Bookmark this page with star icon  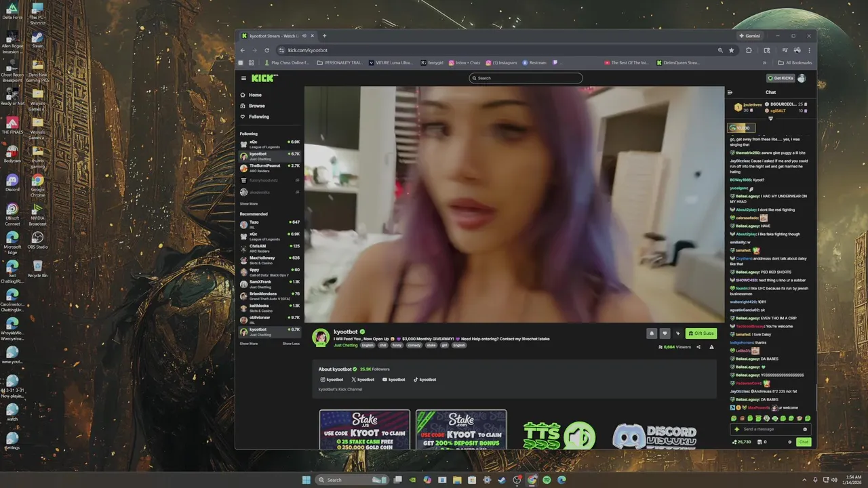click(x=731, y=50)
